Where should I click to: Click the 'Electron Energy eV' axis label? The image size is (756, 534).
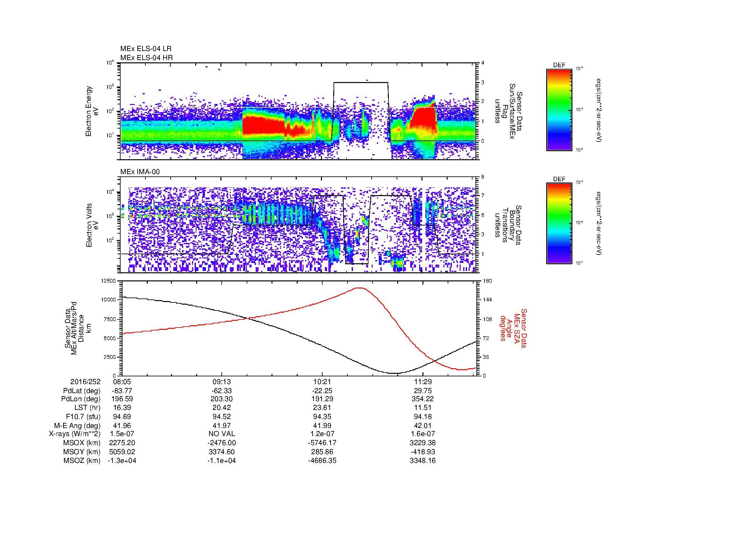(92, 111)
